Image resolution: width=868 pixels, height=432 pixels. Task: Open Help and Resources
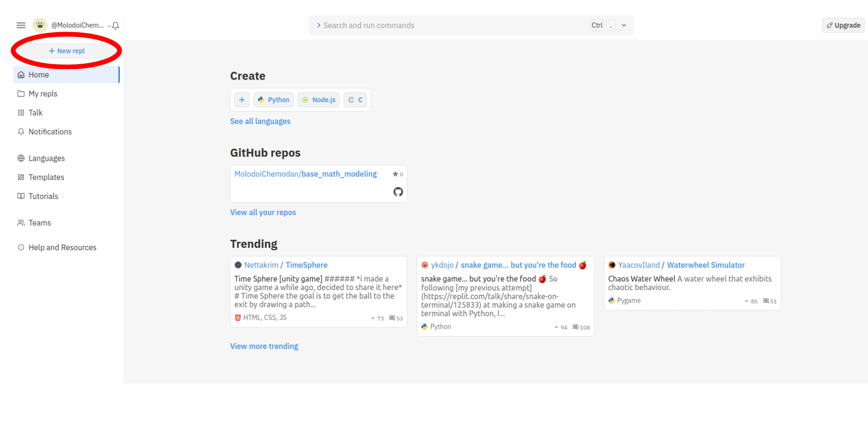[x=67, y=247]
